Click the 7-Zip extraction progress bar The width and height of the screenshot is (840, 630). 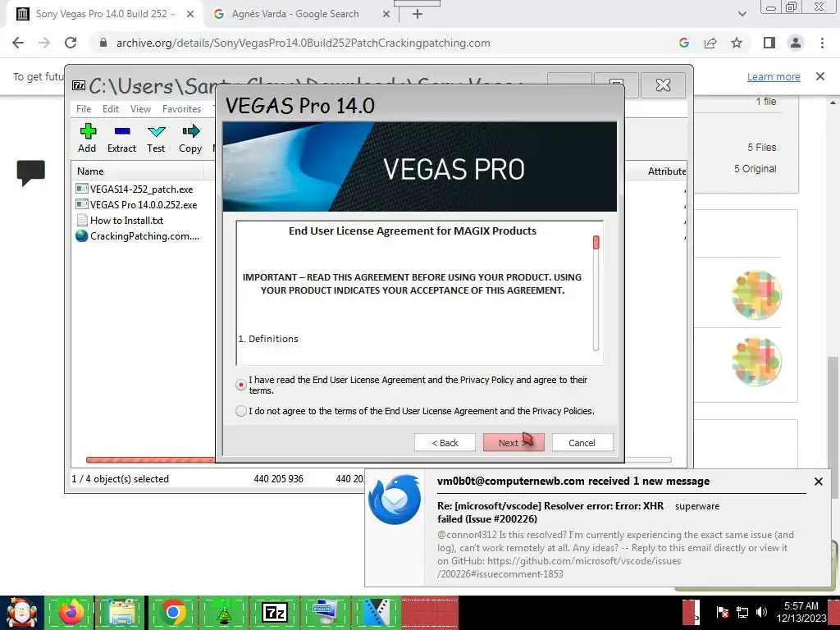(378, 459)
